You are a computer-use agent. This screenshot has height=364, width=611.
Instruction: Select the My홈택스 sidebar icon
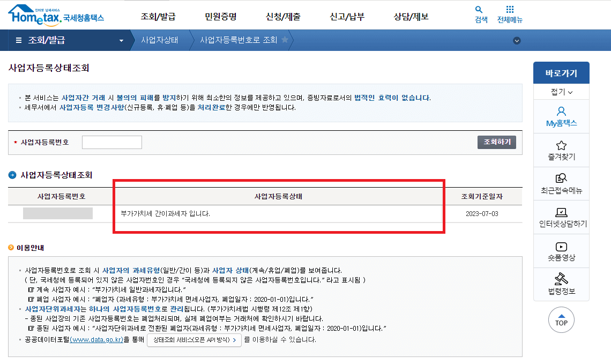561,116
